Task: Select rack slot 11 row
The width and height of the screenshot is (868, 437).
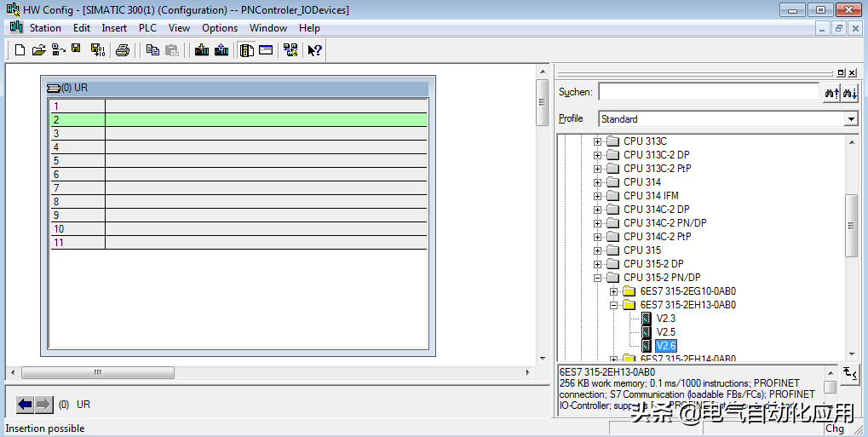Action: 239,243
